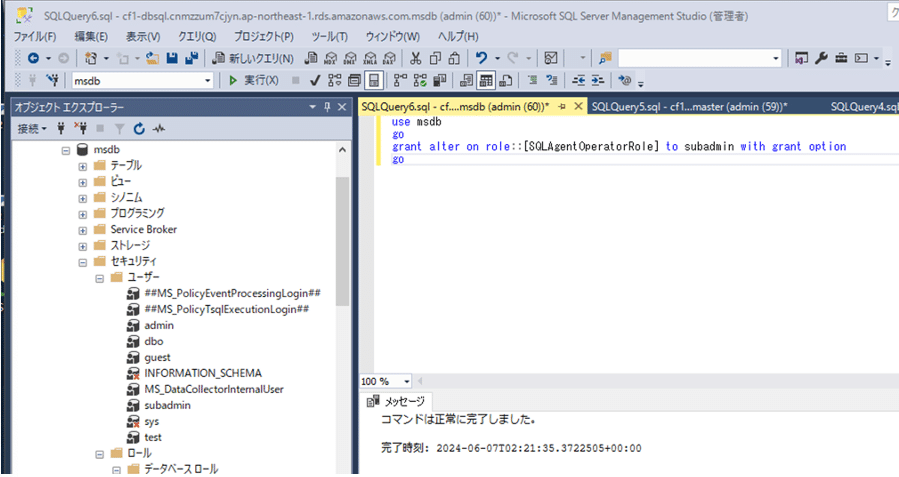Select Results to File mode
Image resolution: width=899 pixels, height=477 pixels.
pos(506,80)
